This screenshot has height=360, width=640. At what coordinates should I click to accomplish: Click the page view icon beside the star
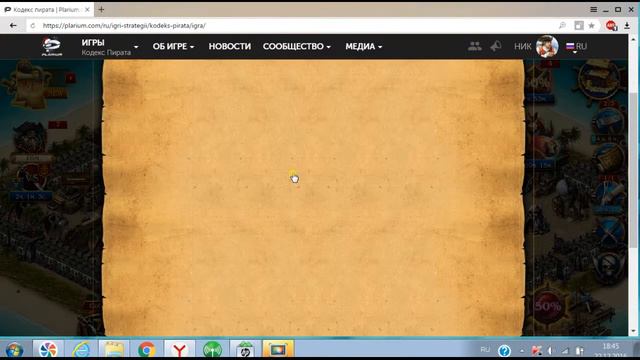579,25
